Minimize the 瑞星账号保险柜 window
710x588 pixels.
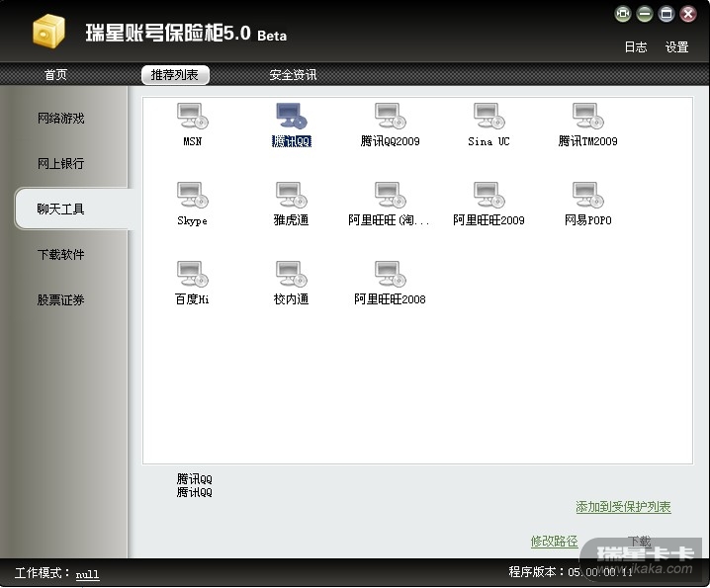645,14
